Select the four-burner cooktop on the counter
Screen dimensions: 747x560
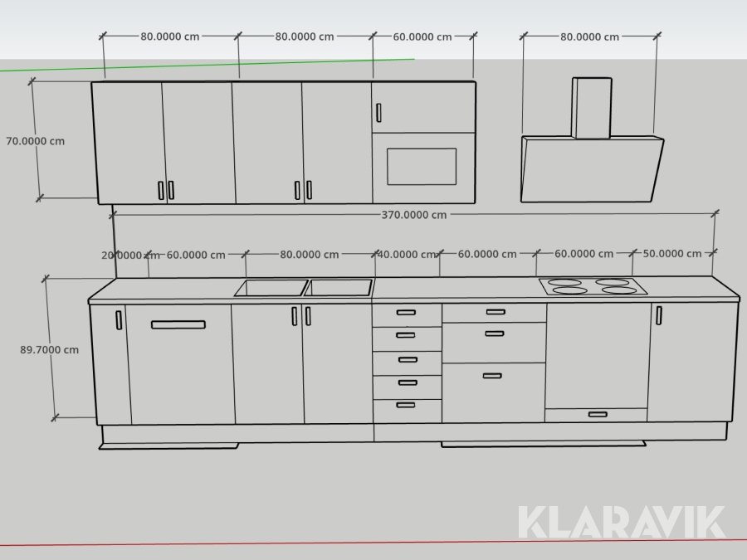point(593,286)
